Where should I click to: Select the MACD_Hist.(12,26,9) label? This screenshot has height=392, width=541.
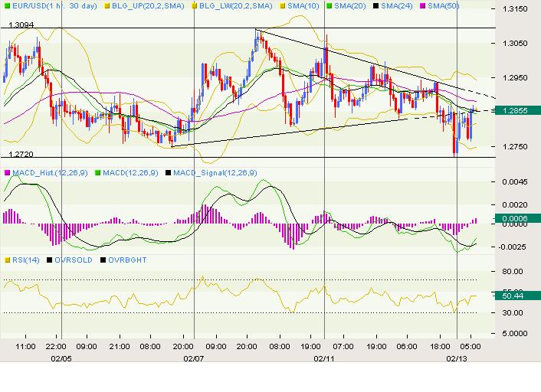click(50, 173)
